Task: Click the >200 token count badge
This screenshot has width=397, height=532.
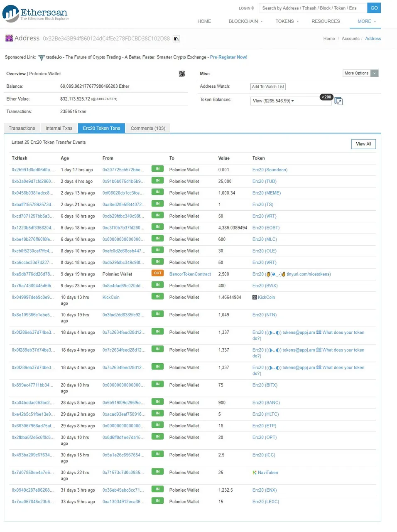Action: click(326, 97)
